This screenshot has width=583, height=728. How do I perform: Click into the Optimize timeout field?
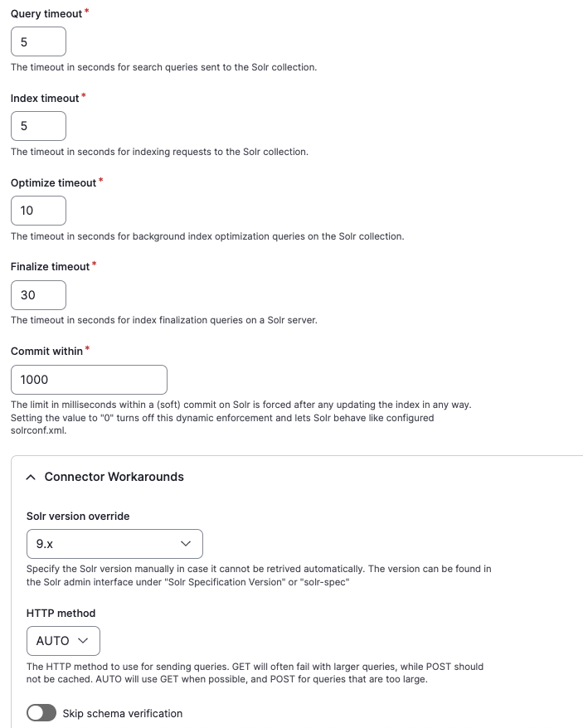click(38, 211)
